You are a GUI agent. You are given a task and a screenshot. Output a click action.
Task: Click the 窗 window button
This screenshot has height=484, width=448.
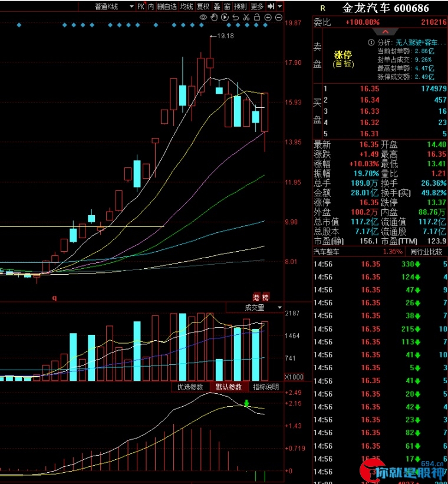227,6
